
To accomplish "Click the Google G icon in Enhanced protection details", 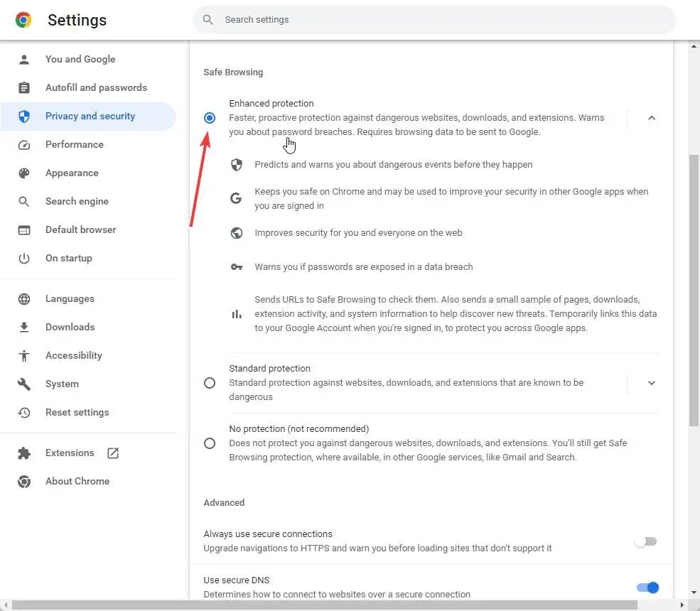I will click(236, 198).
